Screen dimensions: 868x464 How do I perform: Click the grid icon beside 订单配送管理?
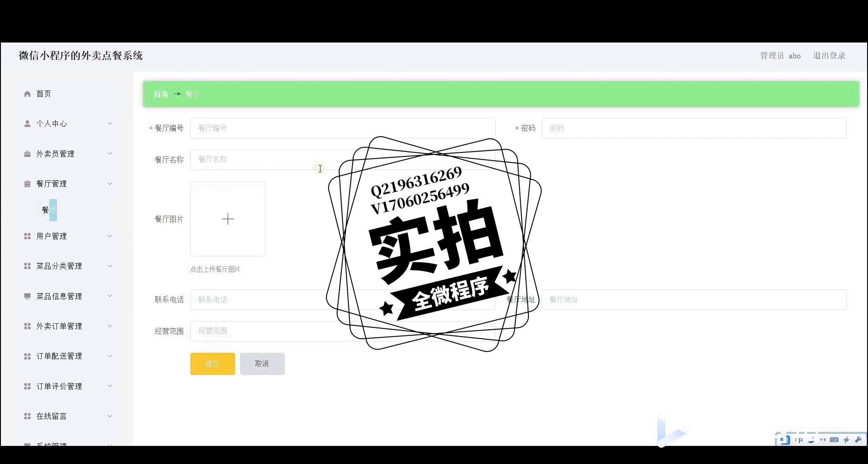(27, 356)
